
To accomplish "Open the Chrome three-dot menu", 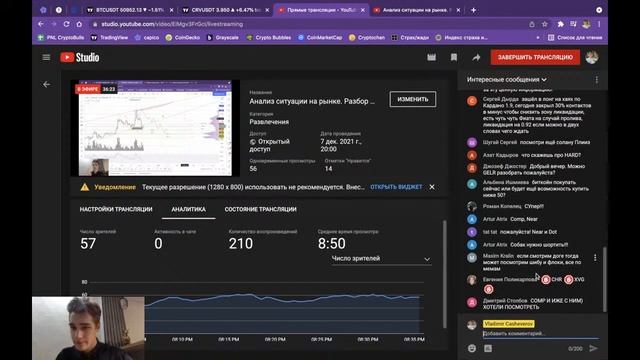I will coord(599,24).
